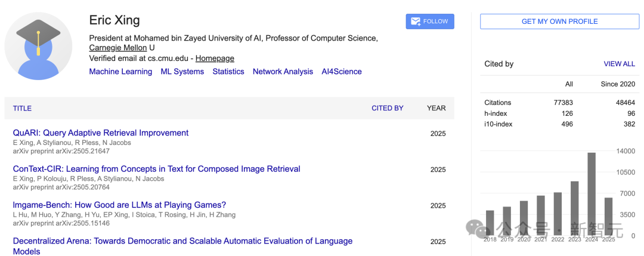The width and height of the screenshot is (644, 256).
Task: Follow Eric Xing's profile
Action: 430,21
